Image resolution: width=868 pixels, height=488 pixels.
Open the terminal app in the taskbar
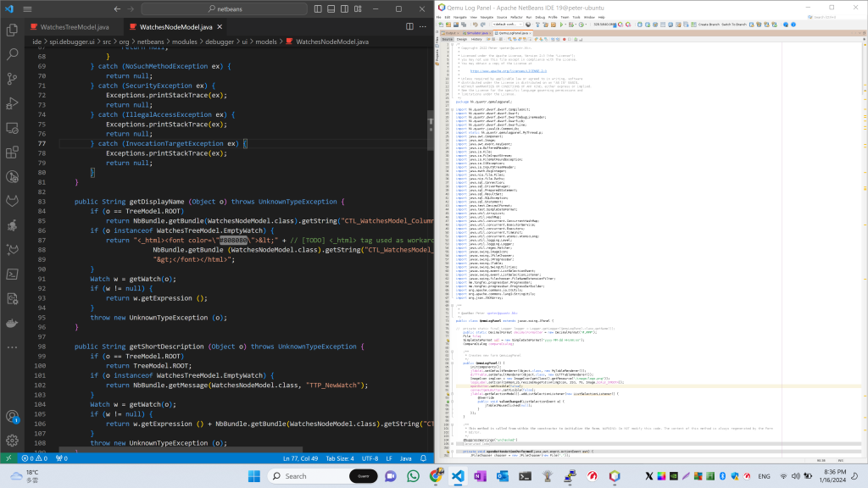click(525, 476)
